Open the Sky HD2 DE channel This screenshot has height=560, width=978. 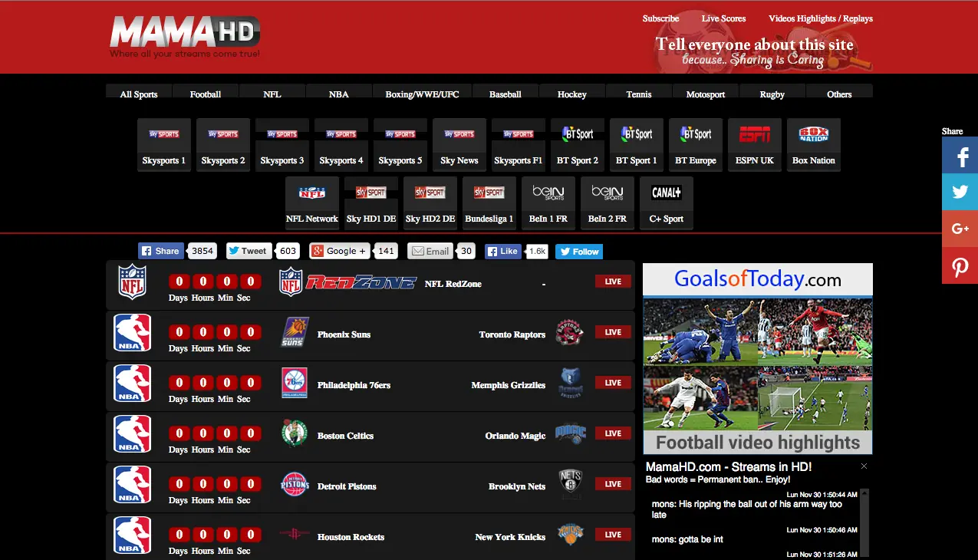pyautogui.click(x=430, y=203)
